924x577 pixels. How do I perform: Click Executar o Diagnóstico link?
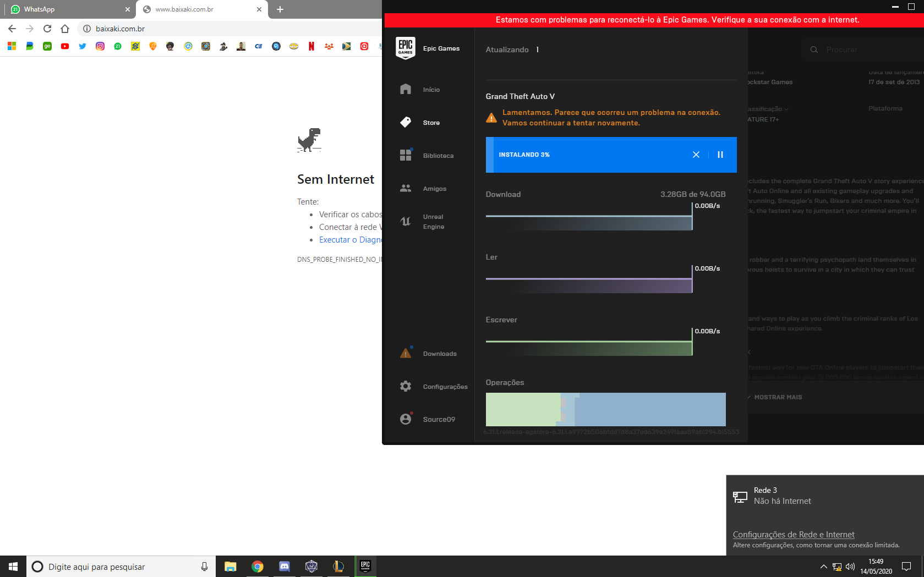(351, 240)
